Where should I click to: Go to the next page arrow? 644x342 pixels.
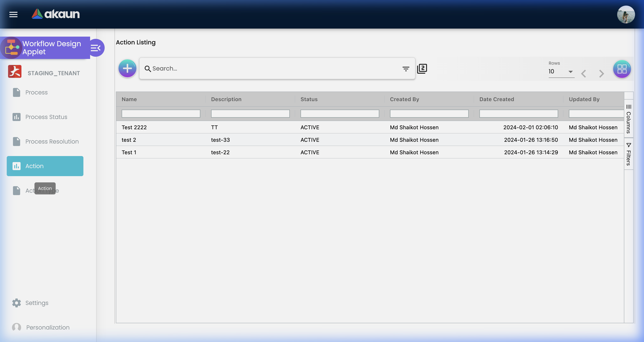tap(601, 74)
